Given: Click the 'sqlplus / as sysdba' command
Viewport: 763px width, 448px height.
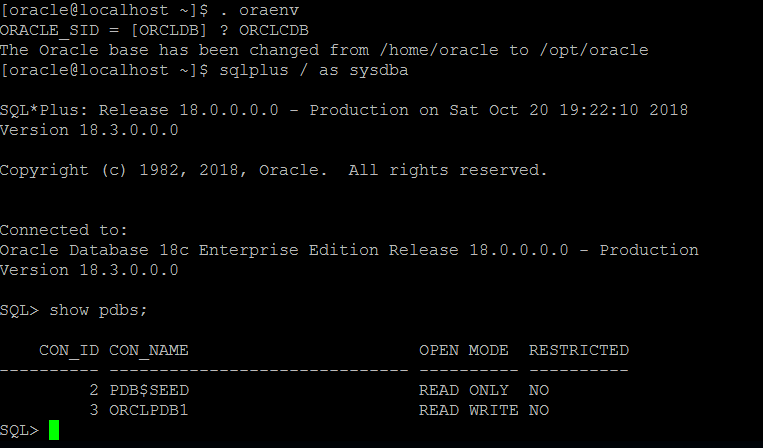Looking at the screenshot, I should click(x=313, y=70).
